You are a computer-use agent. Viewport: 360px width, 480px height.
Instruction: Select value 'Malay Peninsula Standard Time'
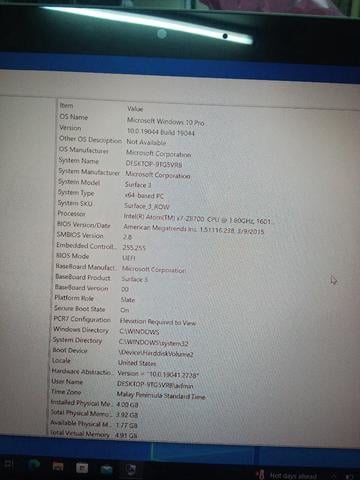point(161,396)
